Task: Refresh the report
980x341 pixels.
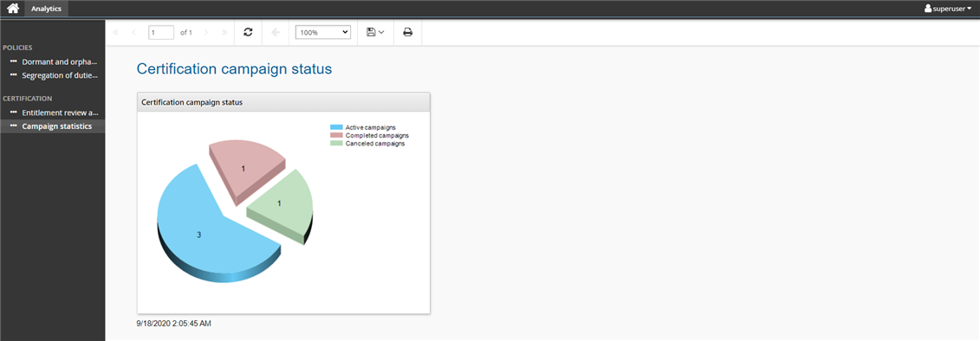Action: tap(248, 33)
